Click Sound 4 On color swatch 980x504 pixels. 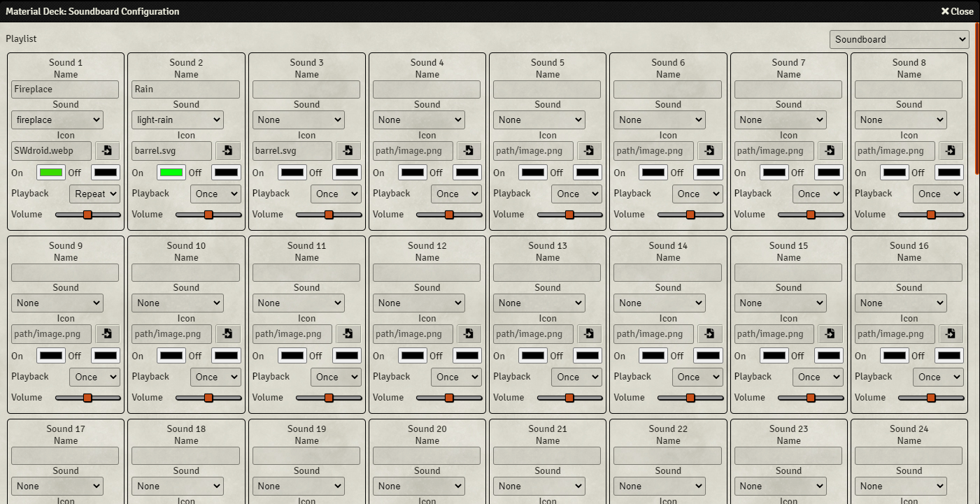coord(412,173)
